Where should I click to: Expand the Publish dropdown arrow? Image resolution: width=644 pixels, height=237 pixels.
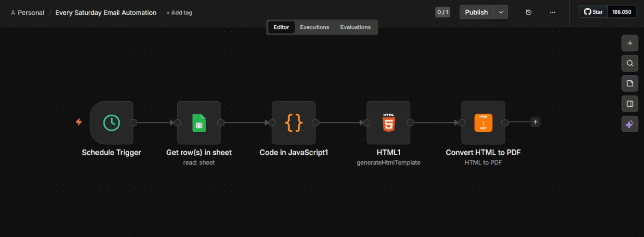point(501,12)
